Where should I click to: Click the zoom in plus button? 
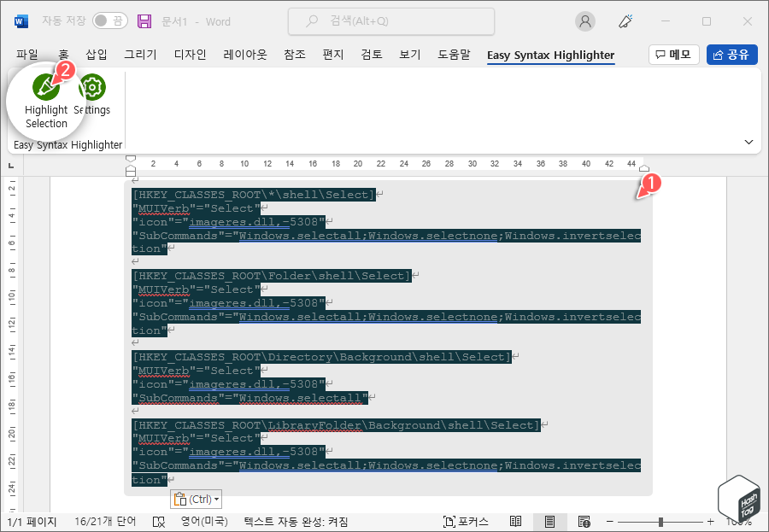click(711, 521)
